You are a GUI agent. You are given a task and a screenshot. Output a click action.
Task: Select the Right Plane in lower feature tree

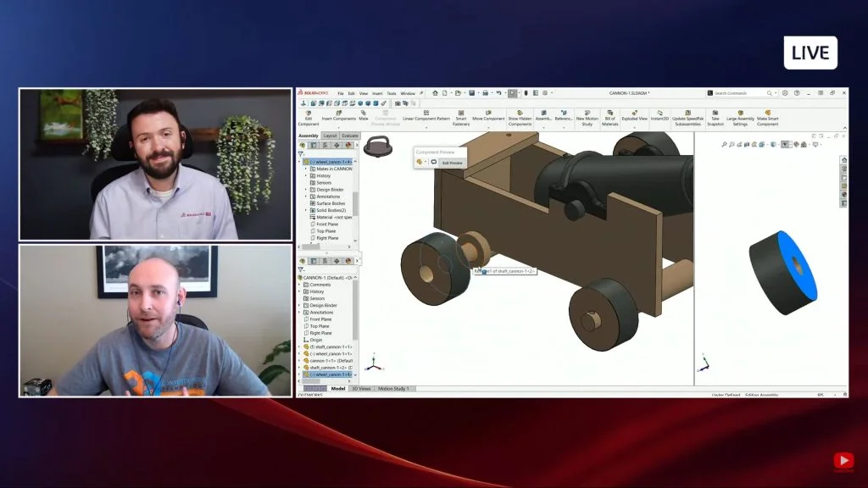(x=320, y=333)
